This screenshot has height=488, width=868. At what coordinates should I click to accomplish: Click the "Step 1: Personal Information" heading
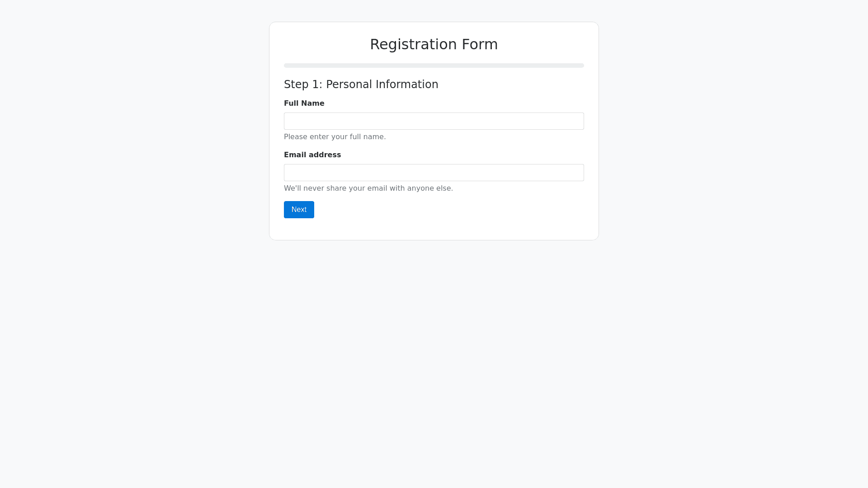tap(361, 84)
